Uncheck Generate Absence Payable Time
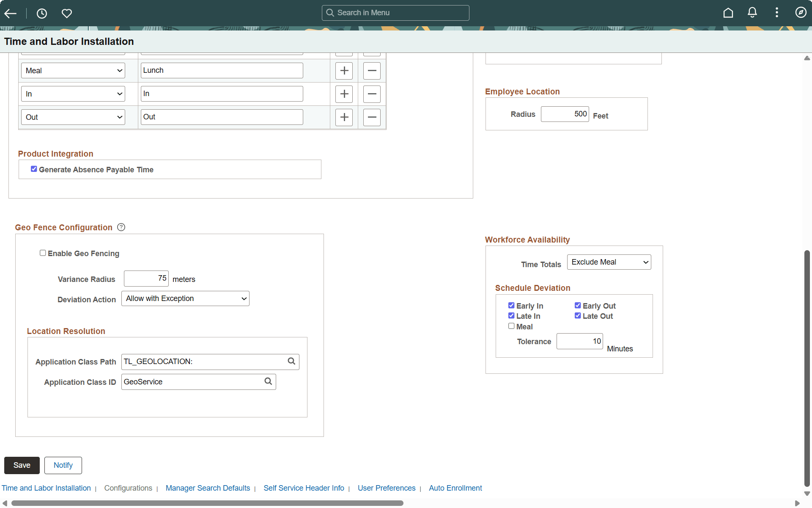This screenshot has height=508, width=812. [34, 169]
